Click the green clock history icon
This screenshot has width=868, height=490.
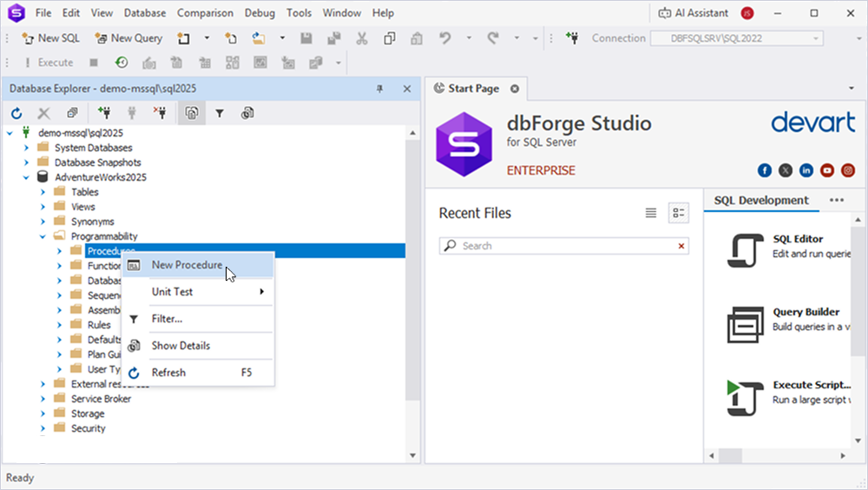tap(122, 63)
